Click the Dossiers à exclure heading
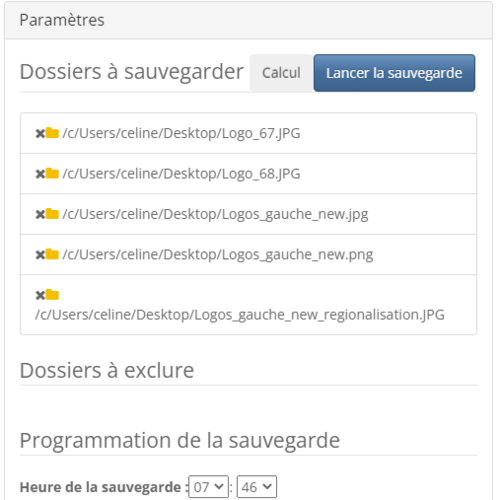500x500 pixels. (x=107, y=370)
